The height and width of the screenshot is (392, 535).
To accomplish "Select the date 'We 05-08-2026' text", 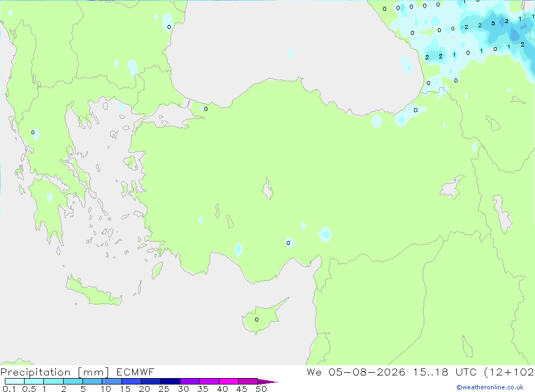I will (x=356, y=372).
